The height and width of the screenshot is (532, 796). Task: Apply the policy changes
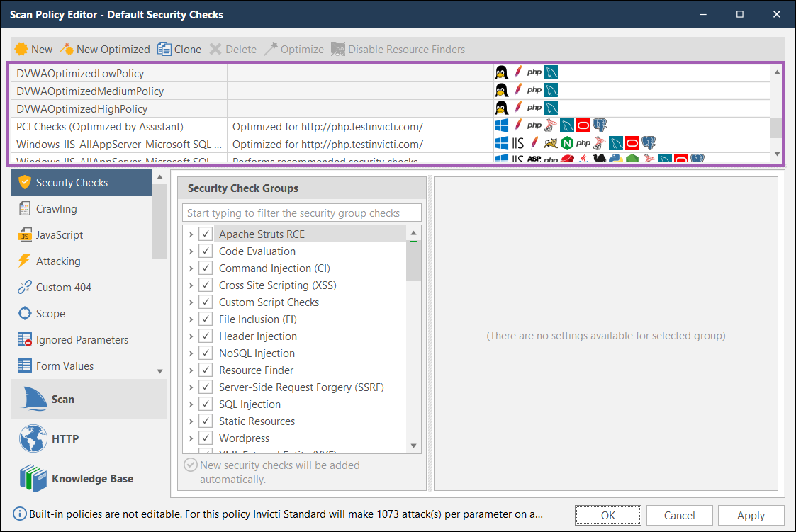click(x=751, y=515)
